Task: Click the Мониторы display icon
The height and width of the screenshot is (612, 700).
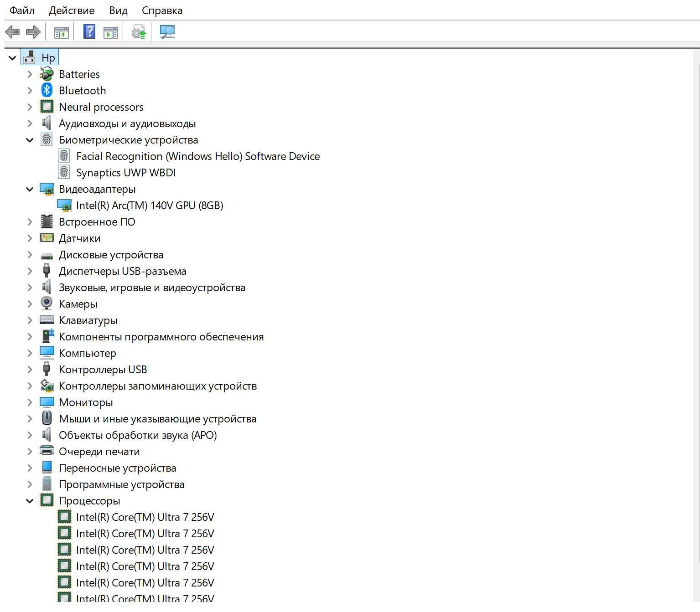Action: (47, 402)
